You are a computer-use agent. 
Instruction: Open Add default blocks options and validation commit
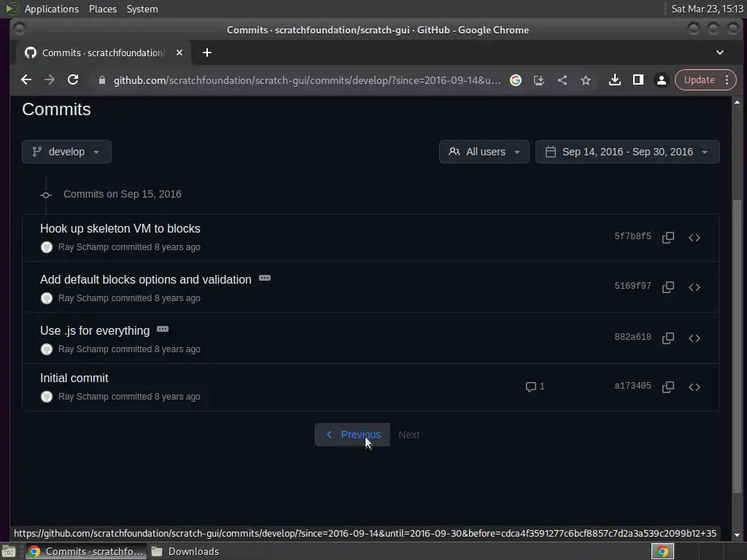point(146,279)
